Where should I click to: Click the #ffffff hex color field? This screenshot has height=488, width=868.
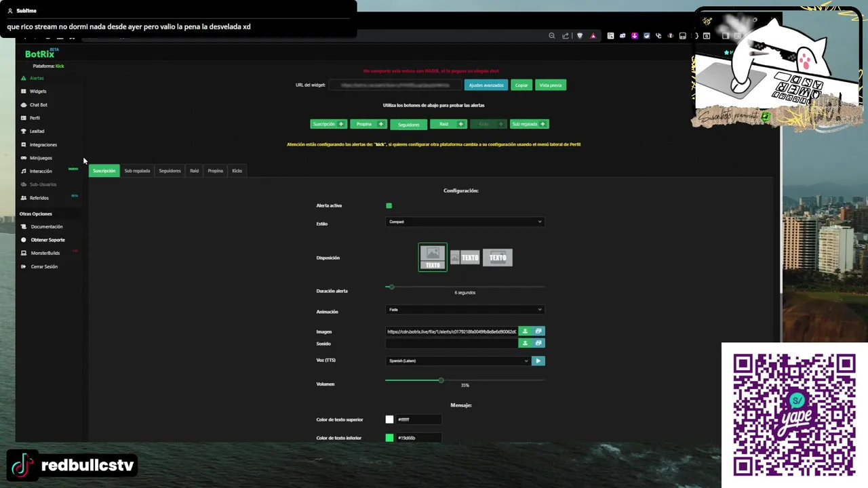[418, 420]
